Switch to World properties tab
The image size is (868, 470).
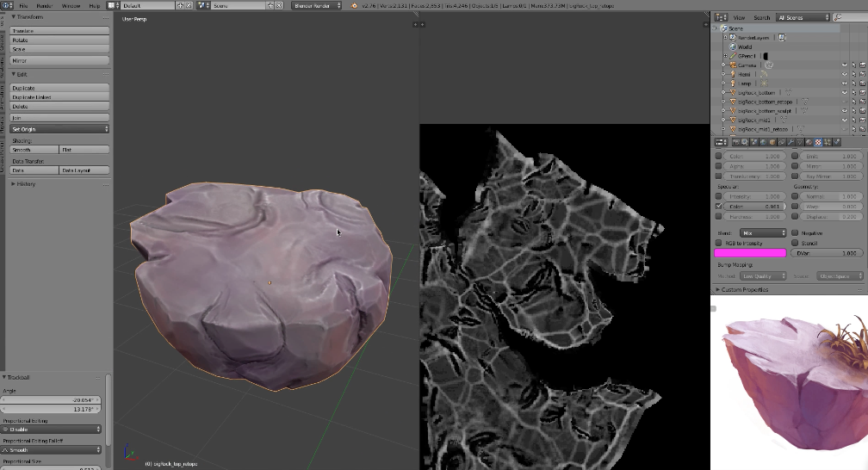tap(763, 142)
